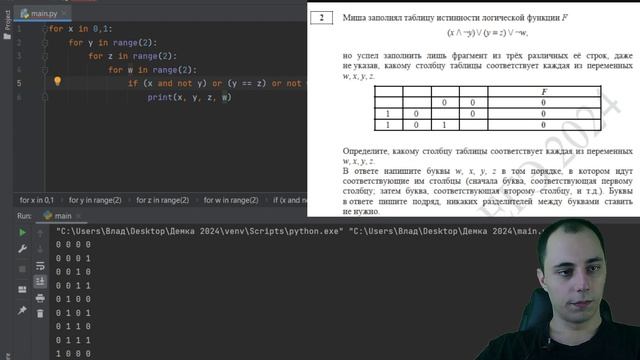The image size is (640, 360).
Task: Clear all console output with trash icon
Action: pos(40,314)
